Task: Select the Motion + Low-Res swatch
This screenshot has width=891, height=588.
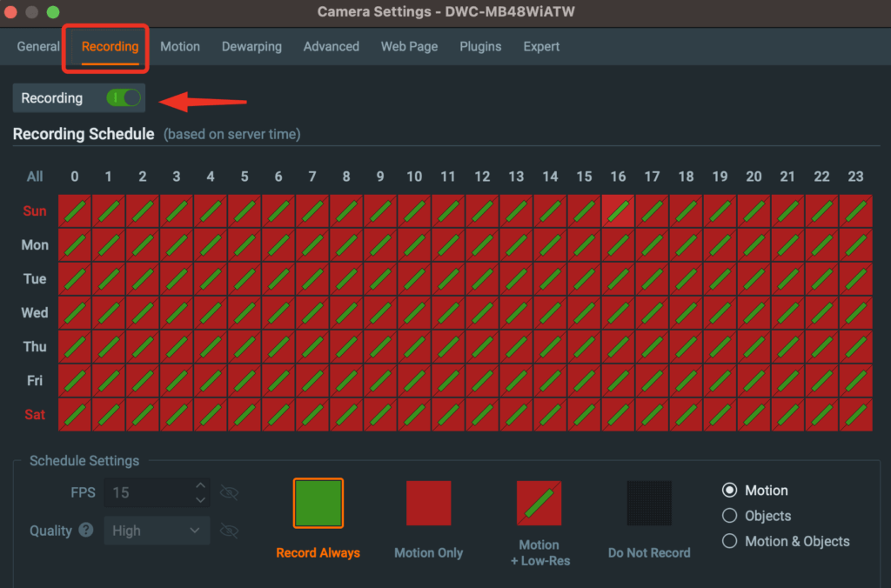Action: pyautogui.click(x=539, y=504)
